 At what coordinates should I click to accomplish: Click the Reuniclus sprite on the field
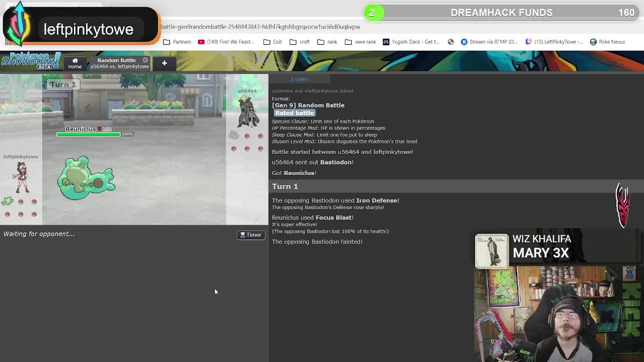coord(86,178)
